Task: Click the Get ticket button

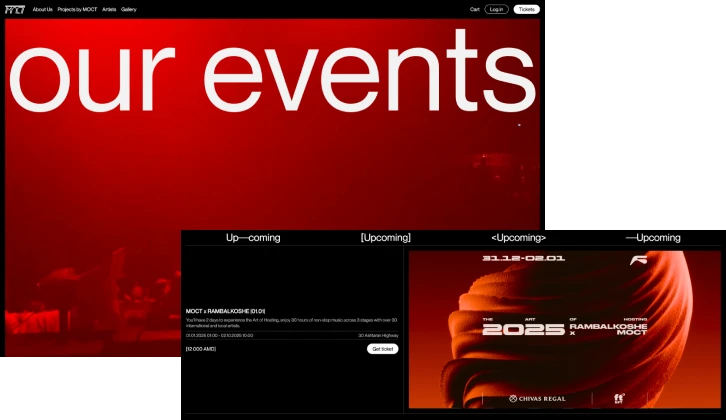Action: point(382,349)
